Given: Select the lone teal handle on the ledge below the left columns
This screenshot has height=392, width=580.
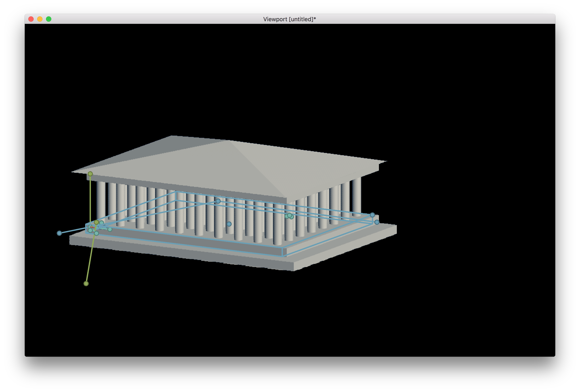Looking at the screenshot, I should click(x=110, y=229).
